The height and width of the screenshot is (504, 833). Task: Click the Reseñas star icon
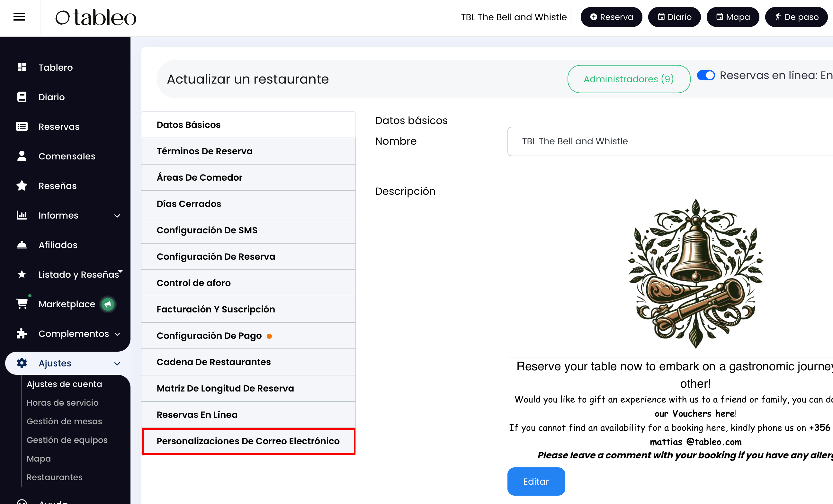pos(22,185)
